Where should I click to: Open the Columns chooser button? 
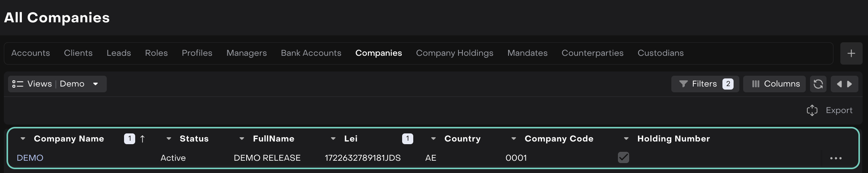774,84
